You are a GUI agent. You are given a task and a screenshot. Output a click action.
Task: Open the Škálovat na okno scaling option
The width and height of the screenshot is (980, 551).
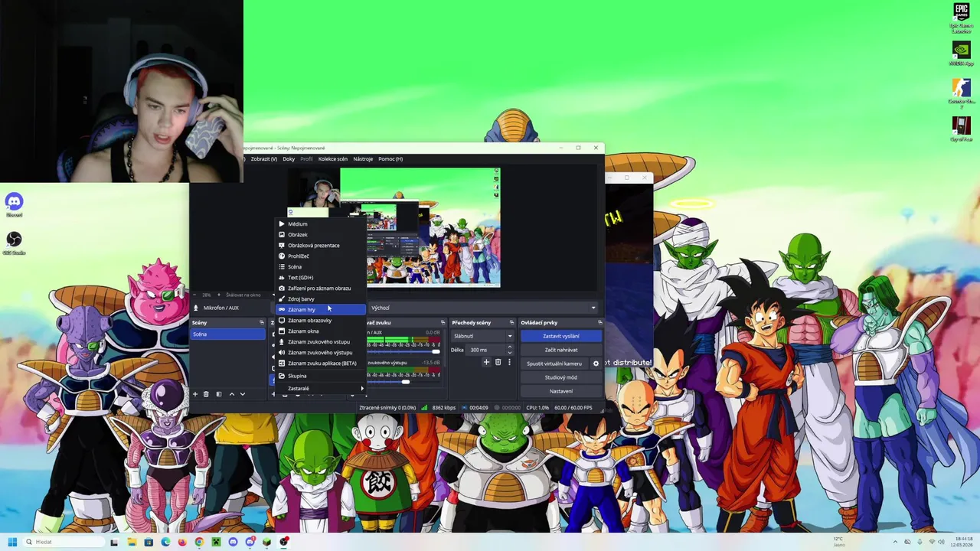click(x=244, y=295)
